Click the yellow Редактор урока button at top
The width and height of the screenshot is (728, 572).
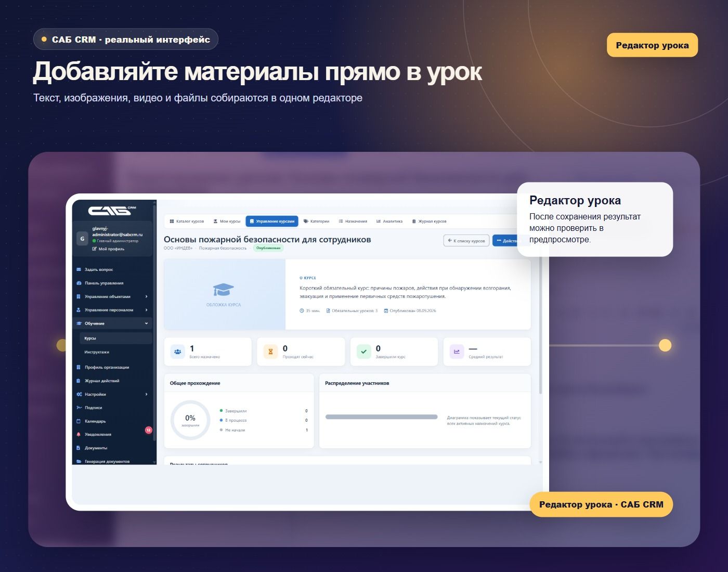[x=652, y=45]
